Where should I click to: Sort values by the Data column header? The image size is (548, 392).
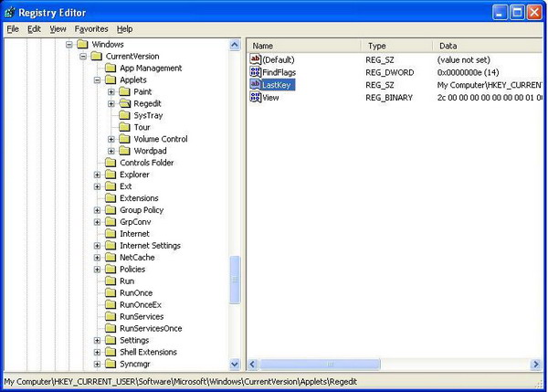(488, 46)
